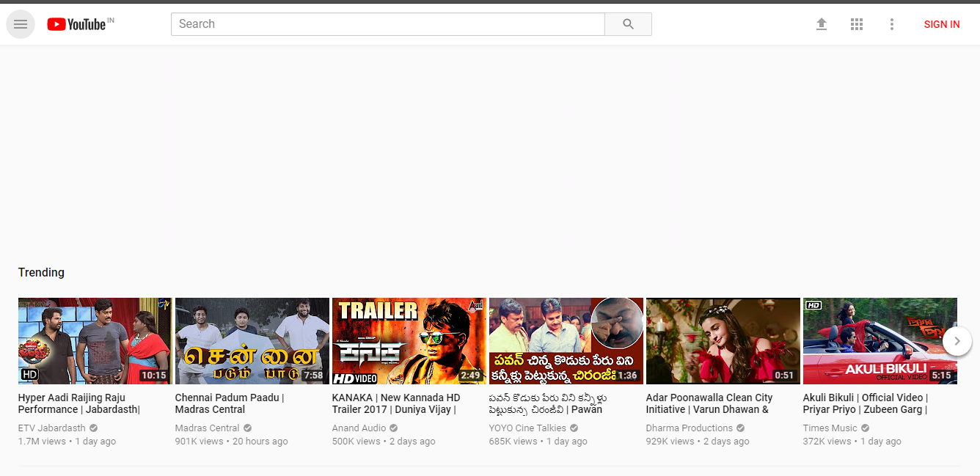Play the Chennai Padum Paadu thumbnail
Screen dimensions: 980x476
tap(252, 341)
